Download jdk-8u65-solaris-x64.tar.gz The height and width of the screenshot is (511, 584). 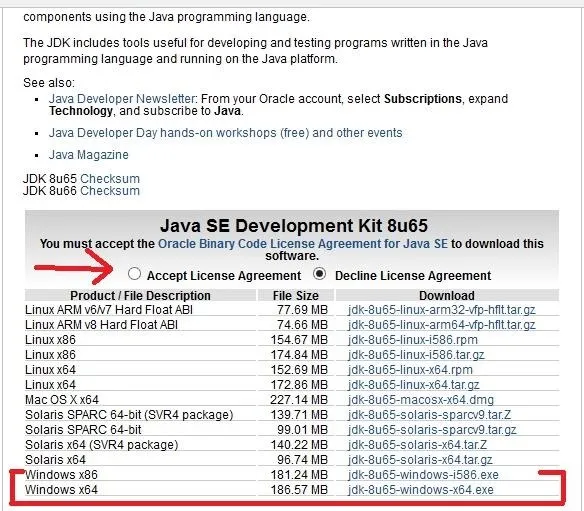[420, 460]
